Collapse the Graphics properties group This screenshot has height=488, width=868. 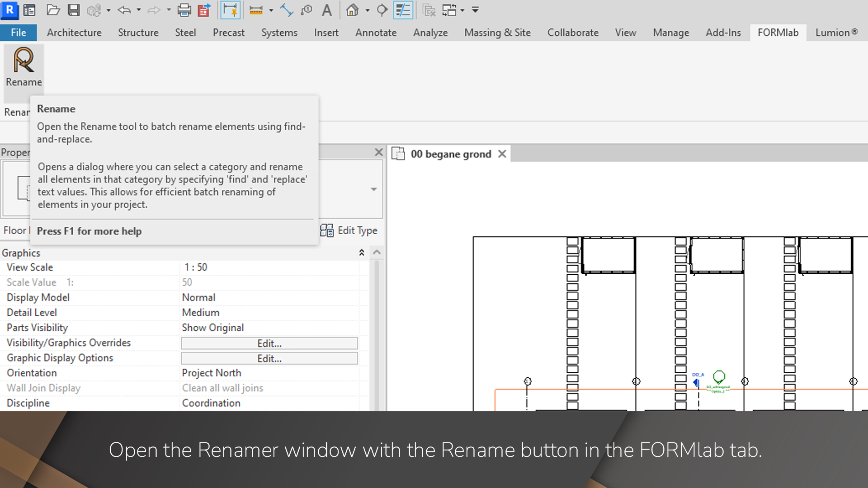[361, 253]
